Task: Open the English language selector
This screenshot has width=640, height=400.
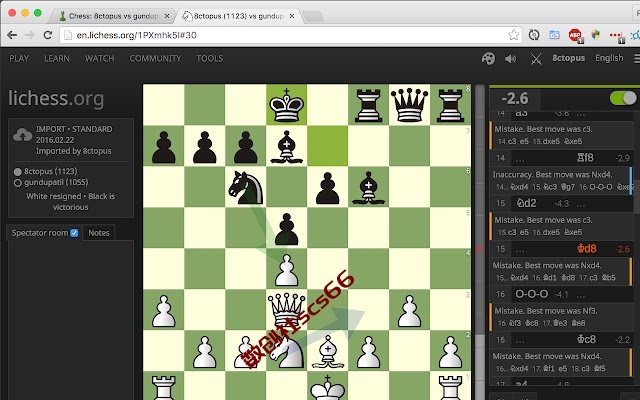Action: pos(609,58)
